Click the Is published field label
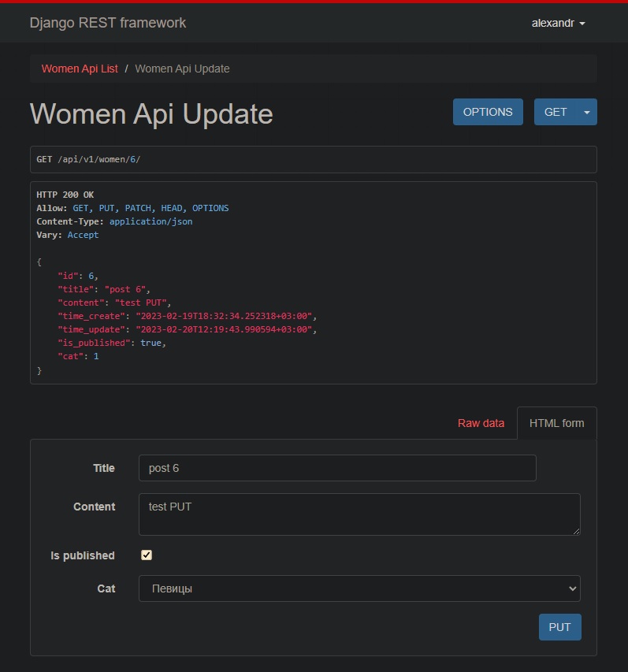 point(83,555)
